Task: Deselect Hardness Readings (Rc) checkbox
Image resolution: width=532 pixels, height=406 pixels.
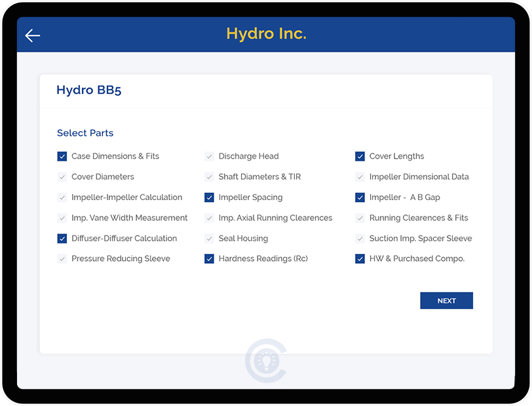Action: (x=210, y=259)
